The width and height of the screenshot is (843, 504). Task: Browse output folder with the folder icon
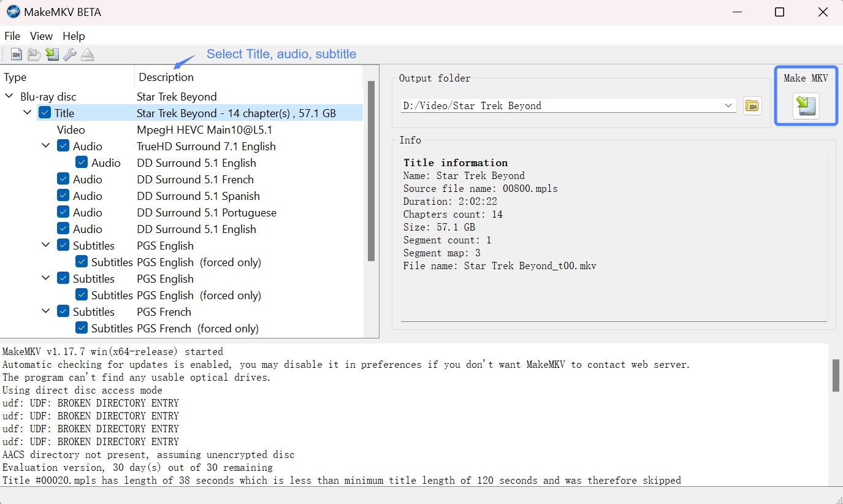click(x=752, y=105)
